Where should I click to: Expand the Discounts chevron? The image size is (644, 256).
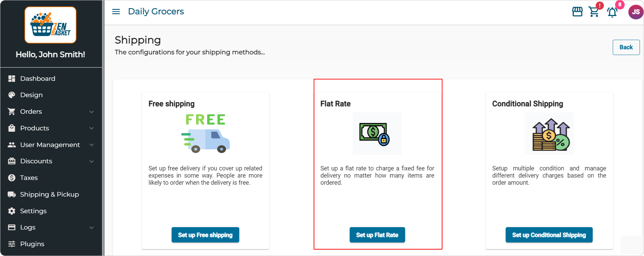pyautogui.click(x=91, y=161)
